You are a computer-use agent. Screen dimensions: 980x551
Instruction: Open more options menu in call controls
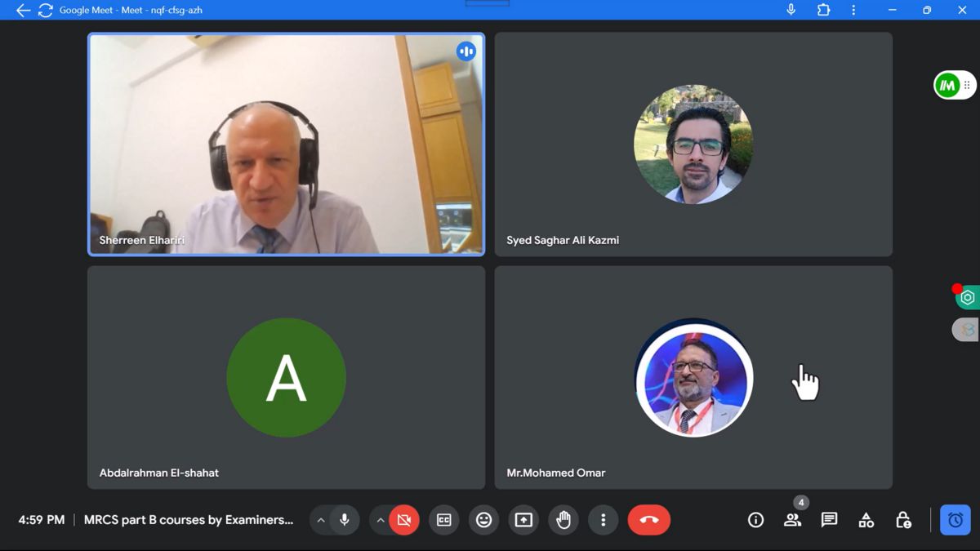(x=604, y=520)
